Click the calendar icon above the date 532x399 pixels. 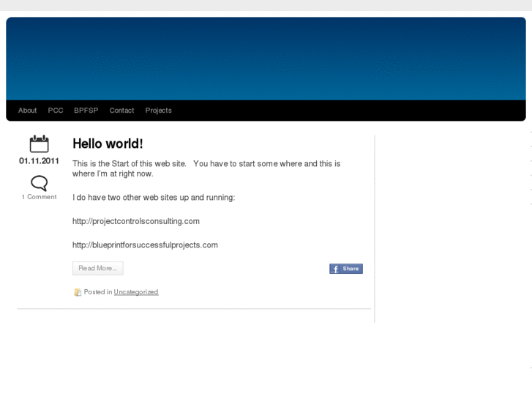[x=39, y=143]
